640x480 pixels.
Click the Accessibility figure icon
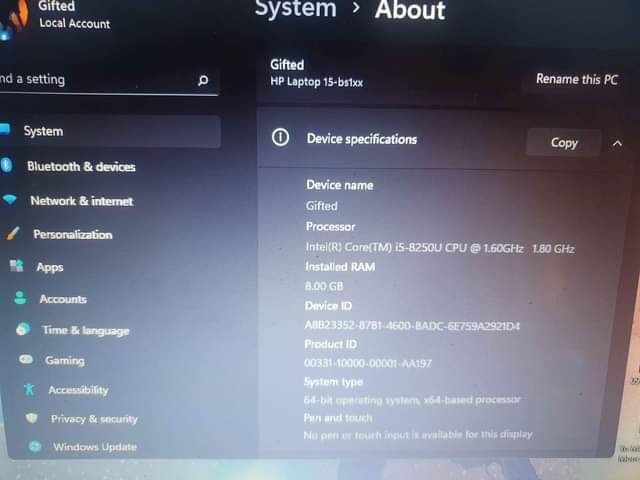(29, 389)
